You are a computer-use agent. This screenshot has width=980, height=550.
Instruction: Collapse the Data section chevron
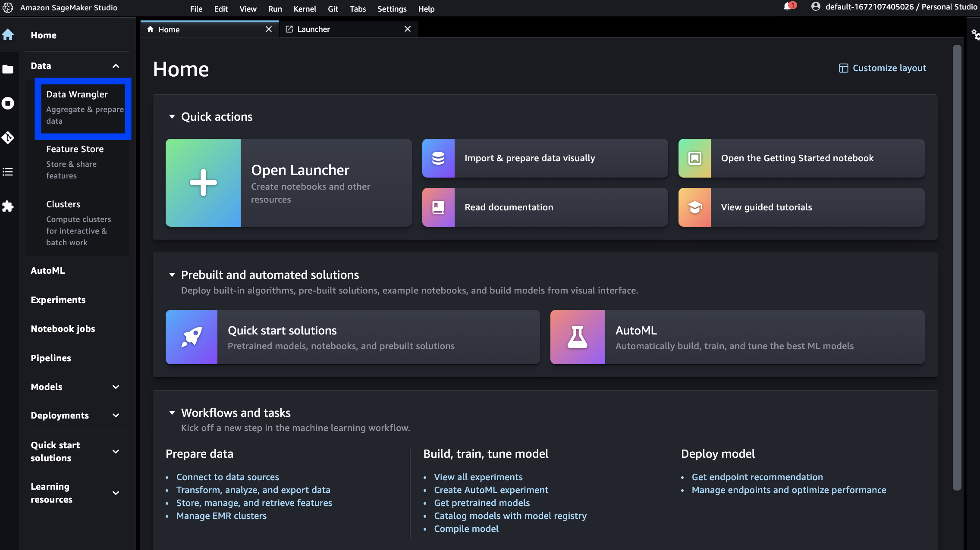[116, 66]
